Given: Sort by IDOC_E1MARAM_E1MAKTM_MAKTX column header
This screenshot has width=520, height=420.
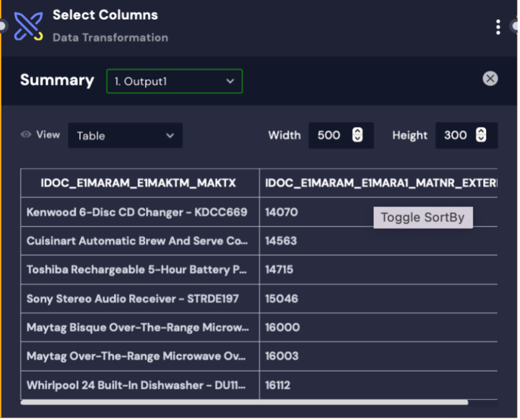Looking at the screenshot, I should (x=138, y=183).
